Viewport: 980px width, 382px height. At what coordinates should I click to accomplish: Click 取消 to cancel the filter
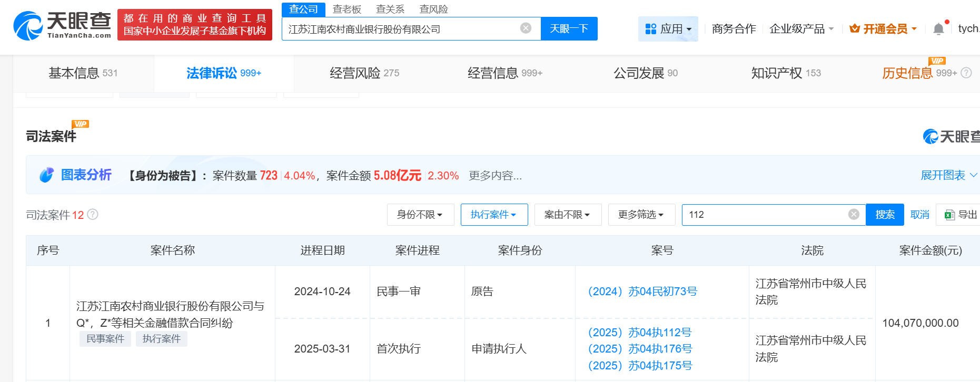tap(919, 215)
